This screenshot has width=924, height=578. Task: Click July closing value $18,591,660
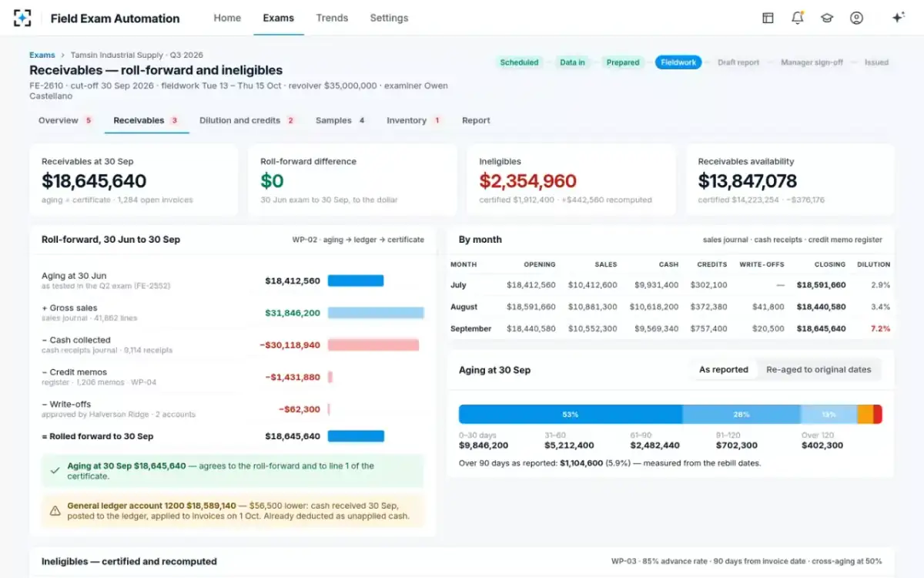[x=821, y=285]
